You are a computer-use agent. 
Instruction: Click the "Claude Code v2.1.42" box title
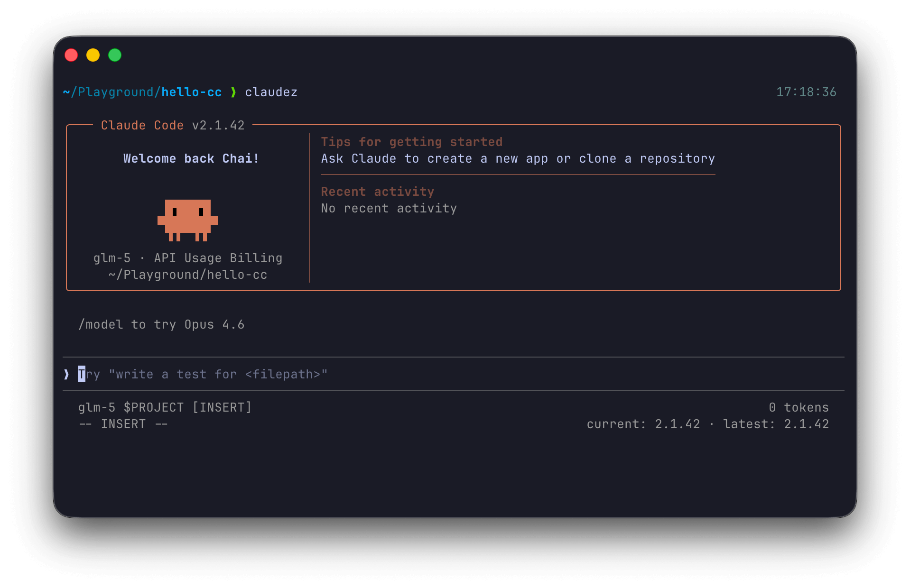tap(173, 126)
